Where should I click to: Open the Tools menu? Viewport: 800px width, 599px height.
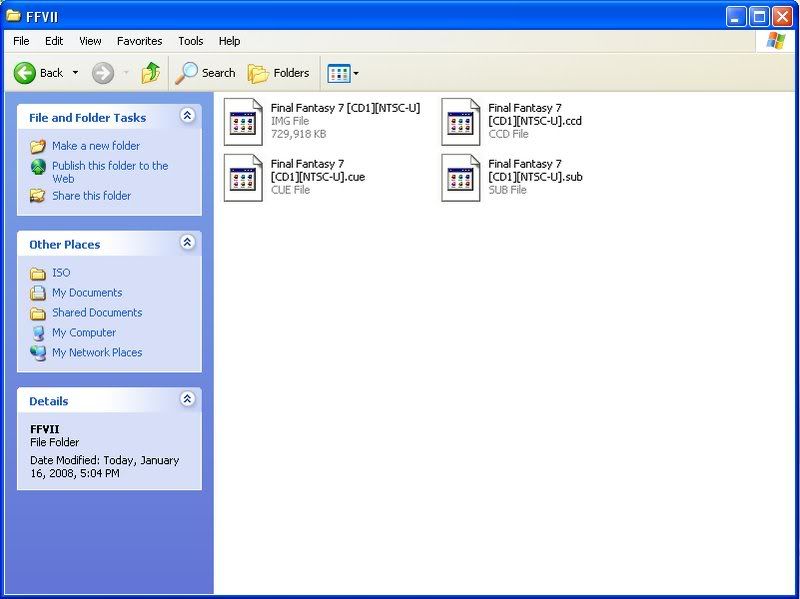[190, 41]
